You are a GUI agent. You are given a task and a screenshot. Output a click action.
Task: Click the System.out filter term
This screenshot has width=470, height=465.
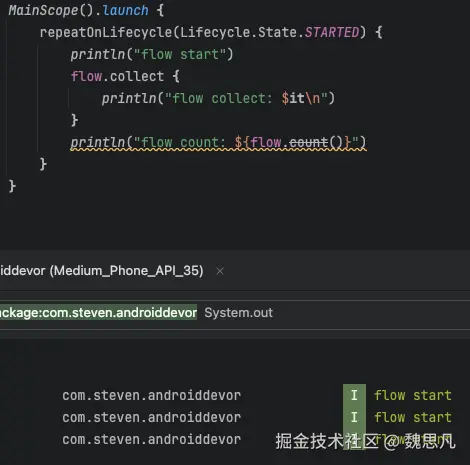point(239,313)
